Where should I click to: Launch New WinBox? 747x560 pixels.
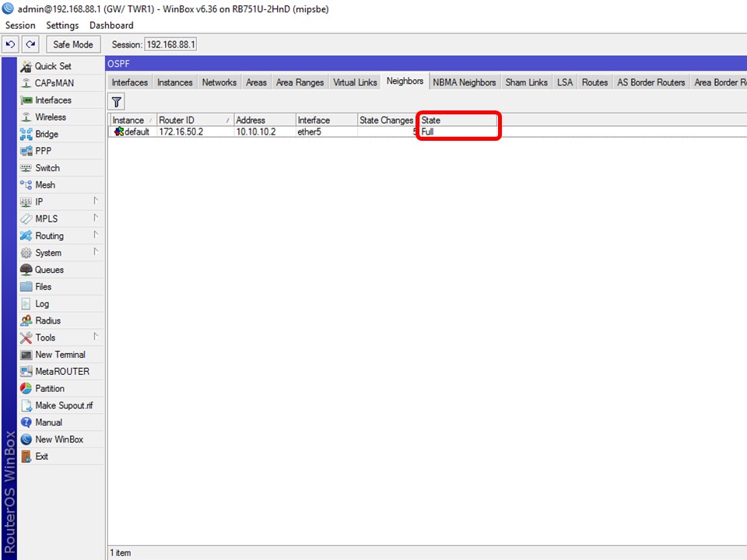61,439
